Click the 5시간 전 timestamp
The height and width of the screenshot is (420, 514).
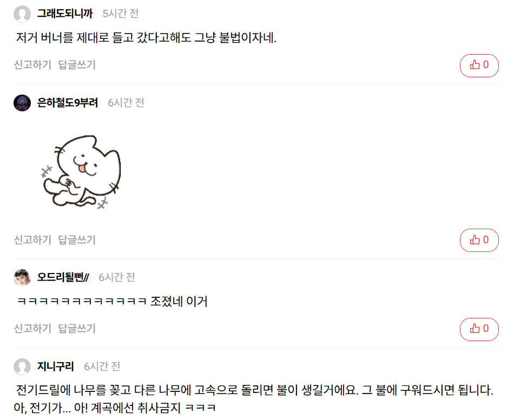[121, 14]
